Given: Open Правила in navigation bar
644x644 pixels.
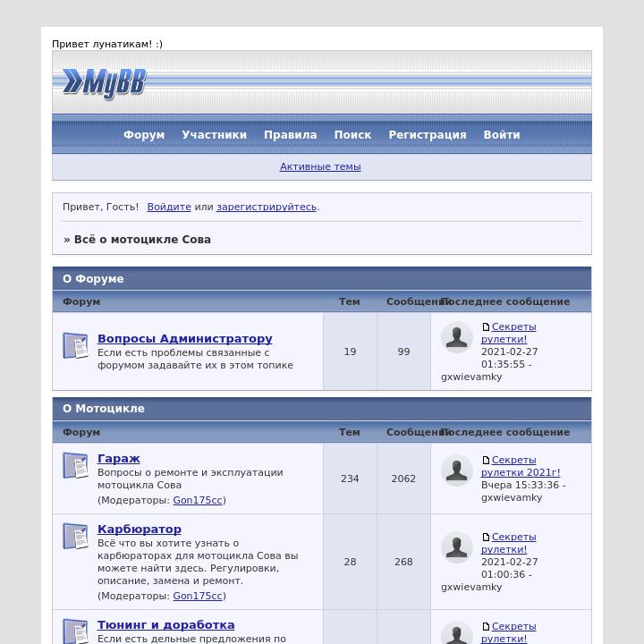Looking at the screenshot, I should 291,135.
